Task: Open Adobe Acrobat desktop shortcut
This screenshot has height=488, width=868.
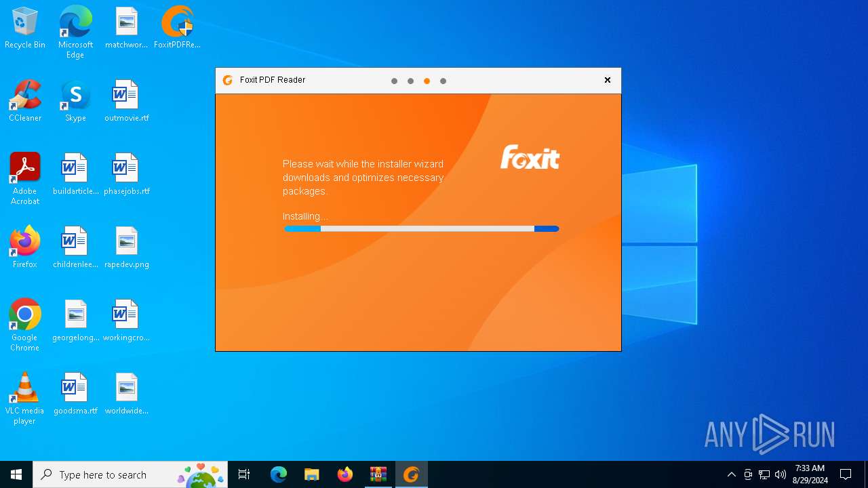Action: click(x=25, y=179)
